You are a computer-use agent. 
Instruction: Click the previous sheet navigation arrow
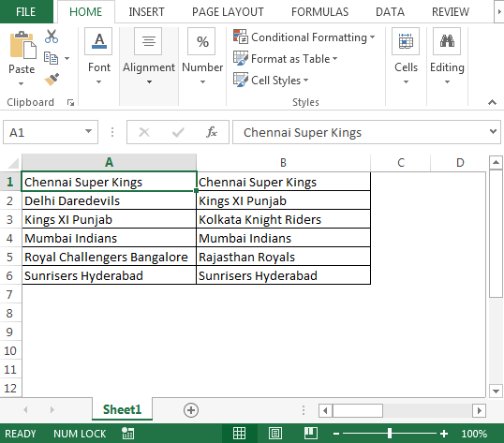25,409
